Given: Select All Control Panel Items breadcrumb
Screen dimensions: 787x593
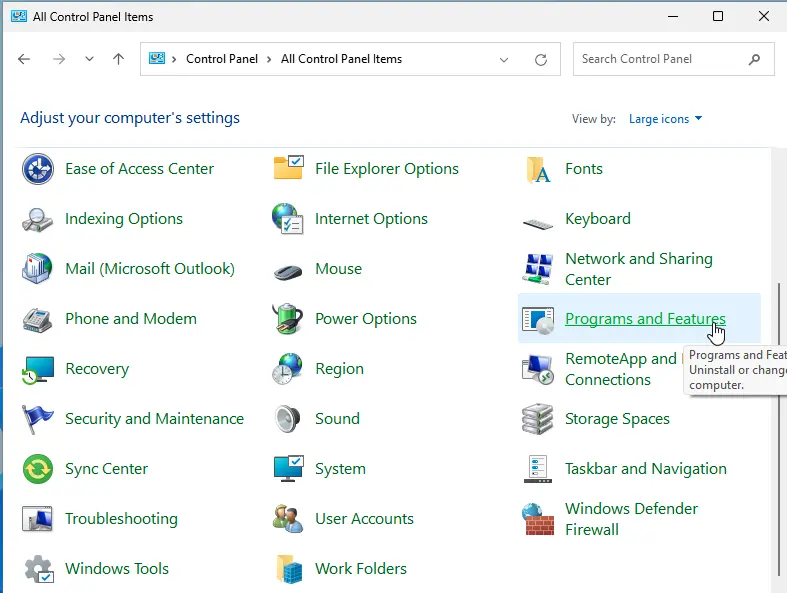Looking at the screenshot, I should [x=341, y=59].
